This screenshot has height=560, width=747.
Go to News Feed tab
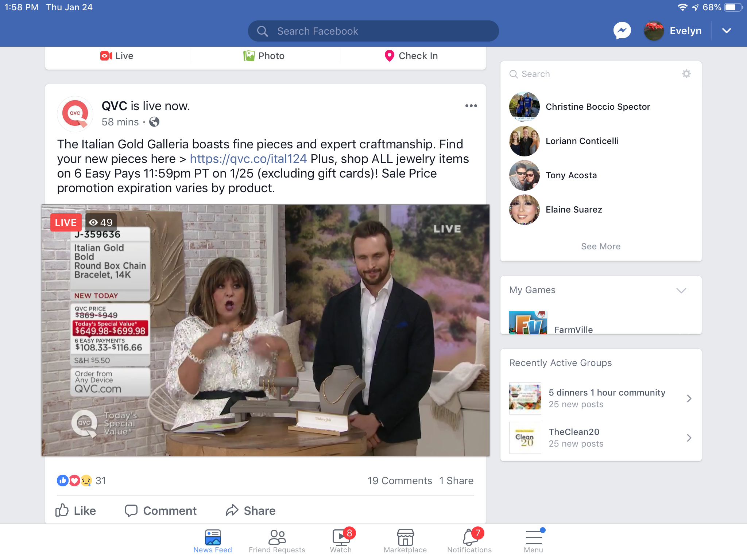pos(213,541)
